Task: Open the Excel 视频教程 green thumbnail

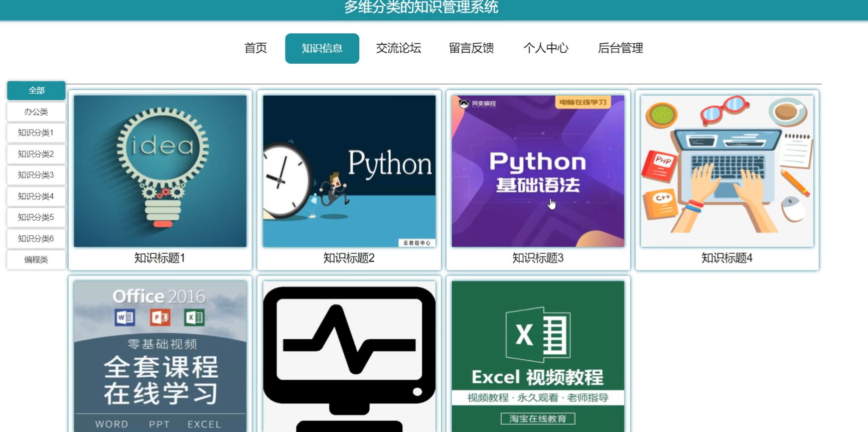Action: coord(538,356)
